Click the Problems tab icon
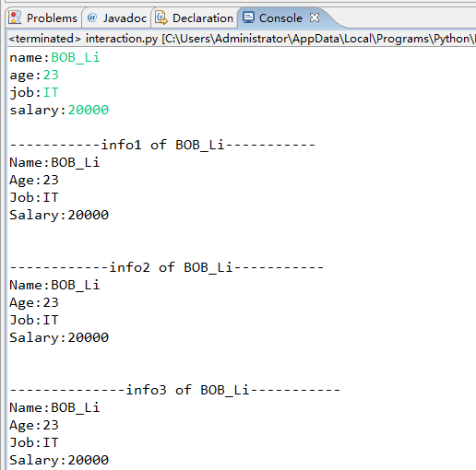This screenshot has width=476, height=470. pyautogui.click(x=15, y=18)
